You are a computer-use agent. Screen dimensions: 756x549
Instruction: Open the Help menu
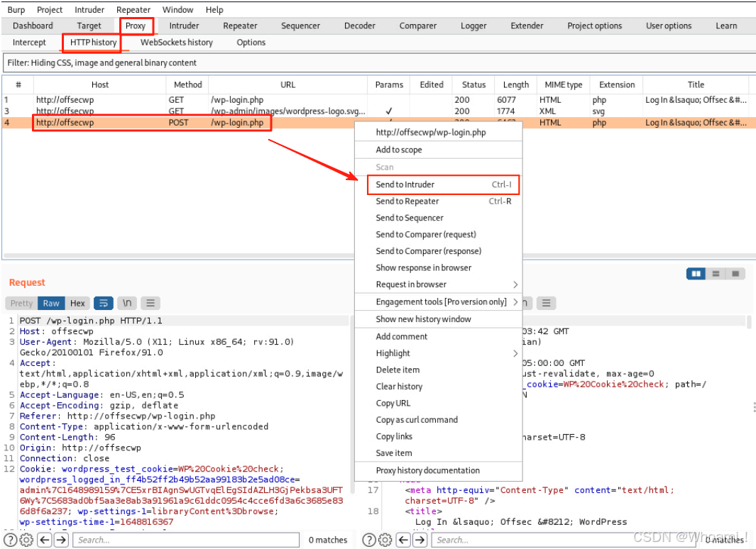[214, 10]
